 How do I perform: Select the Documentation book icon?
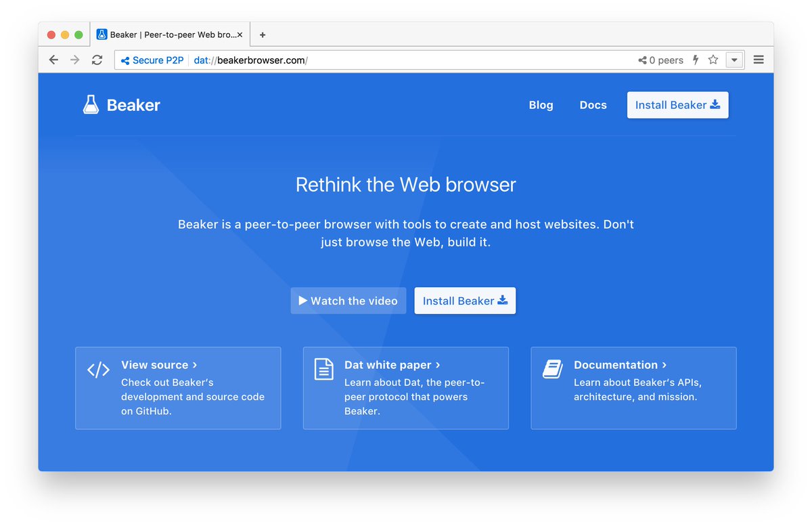551,370
